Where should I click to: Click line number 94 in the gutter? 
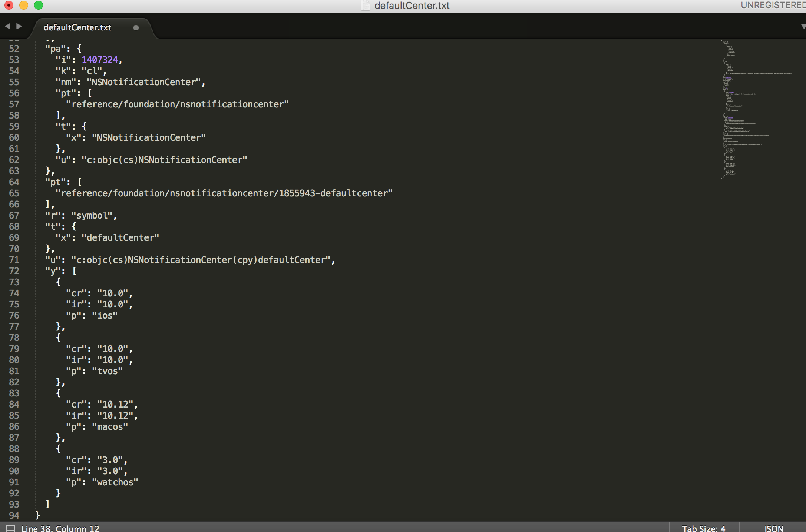14,515
